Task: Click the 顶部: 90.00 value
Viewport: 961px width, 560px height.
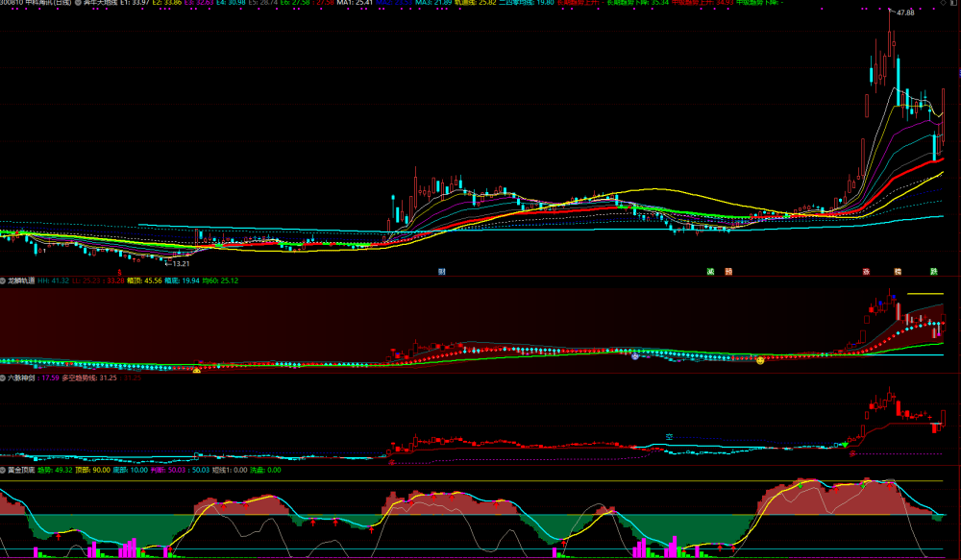Action: [92, 470]
